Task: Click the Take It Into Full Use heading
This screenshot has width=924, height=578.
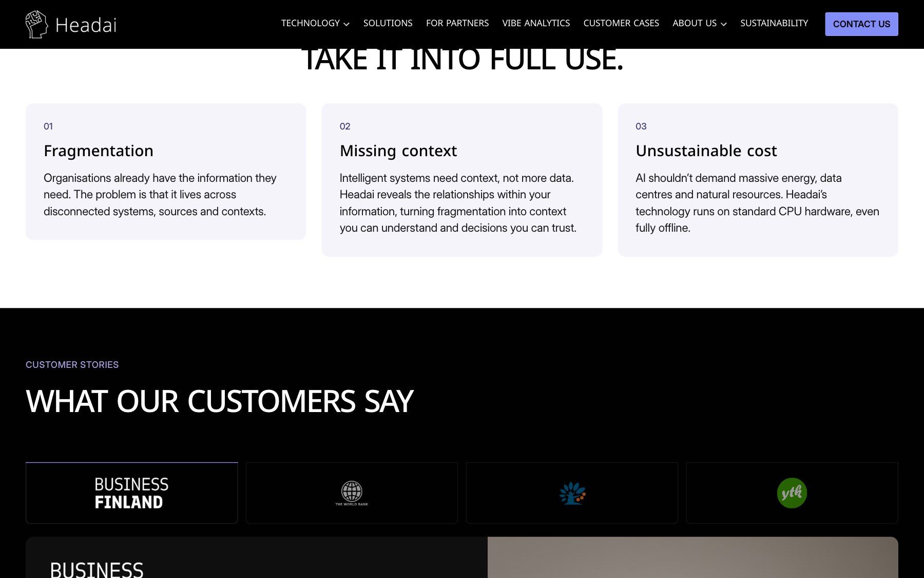Action: [x=462, y=60]
